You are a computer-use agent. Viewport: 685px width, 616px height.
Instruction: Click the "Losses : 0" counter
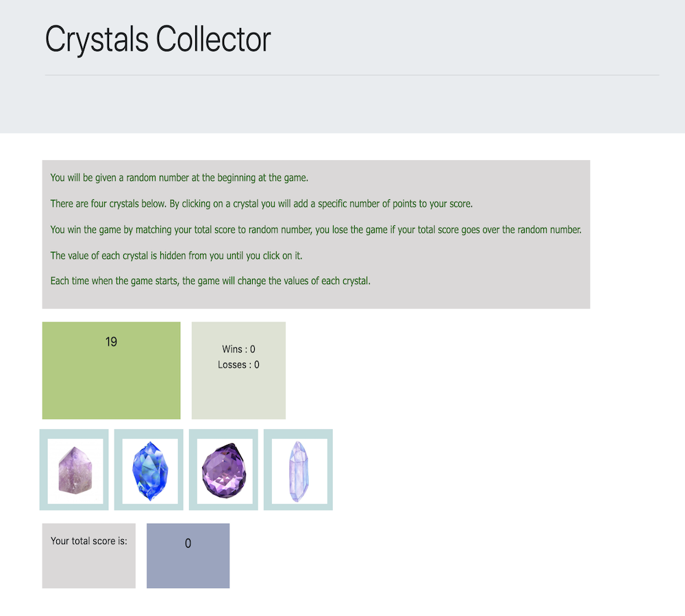[238, 365]
